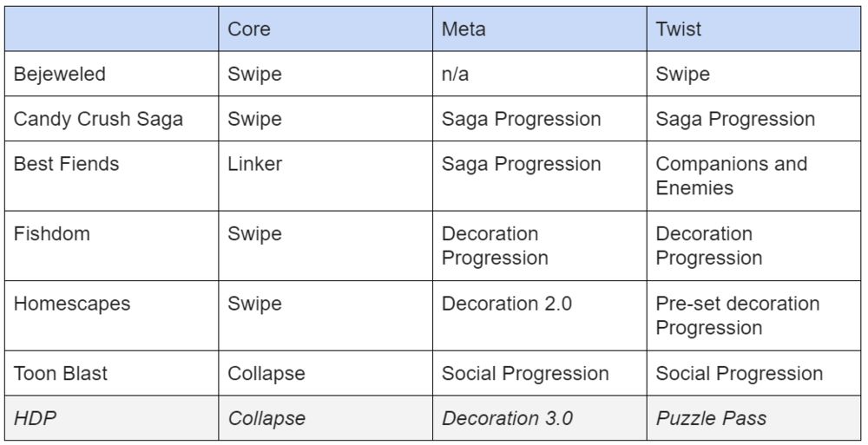Select the Meta column header cell
The width and height of the screenshot is (868, 445).
(540, 29)
